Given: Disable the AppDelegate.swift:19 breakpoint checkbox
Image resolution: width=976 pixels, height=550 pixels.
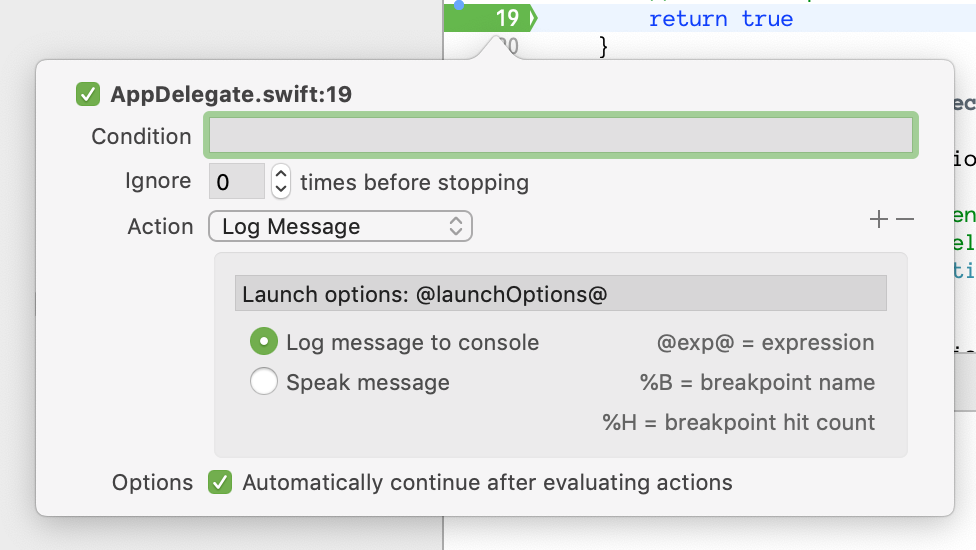Looking at the screenshot, I should click(88, 95).
